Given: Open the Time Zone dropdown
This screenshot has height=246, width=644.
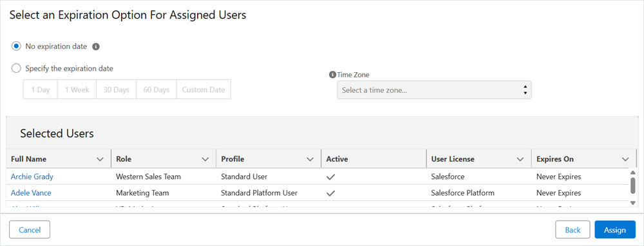Looking at the screenshot, I should click(434, 90).
